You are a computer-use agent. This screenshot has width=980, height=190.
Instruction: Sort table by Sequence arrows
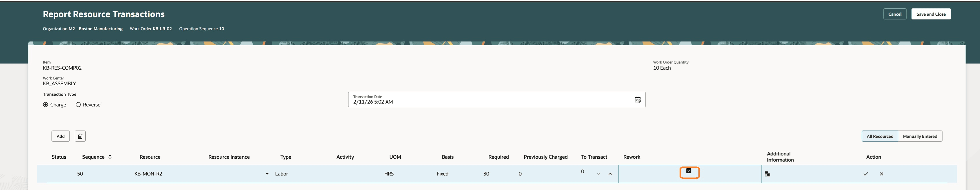110,157
